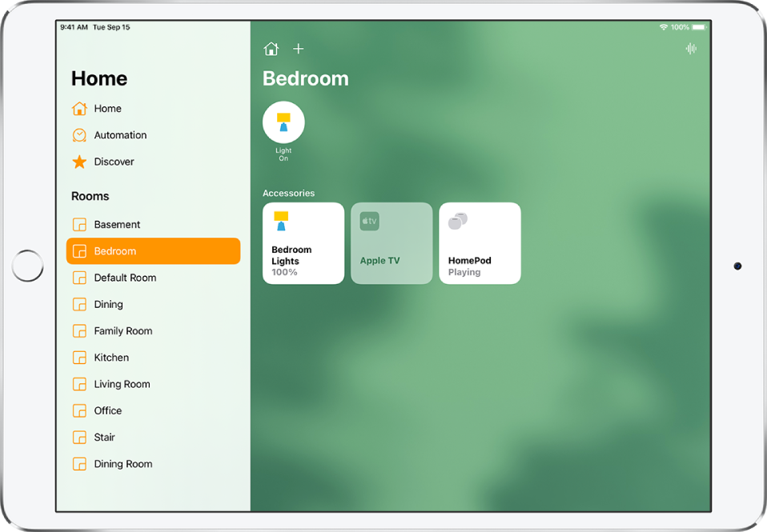Open the Kitchen room

click(153, 358)
